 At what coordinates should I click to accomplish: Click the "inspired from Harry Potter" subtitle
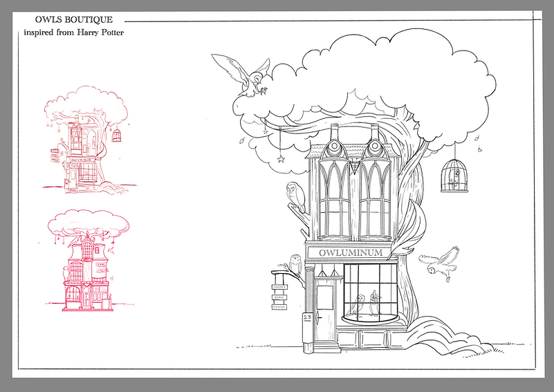[74, 32]
